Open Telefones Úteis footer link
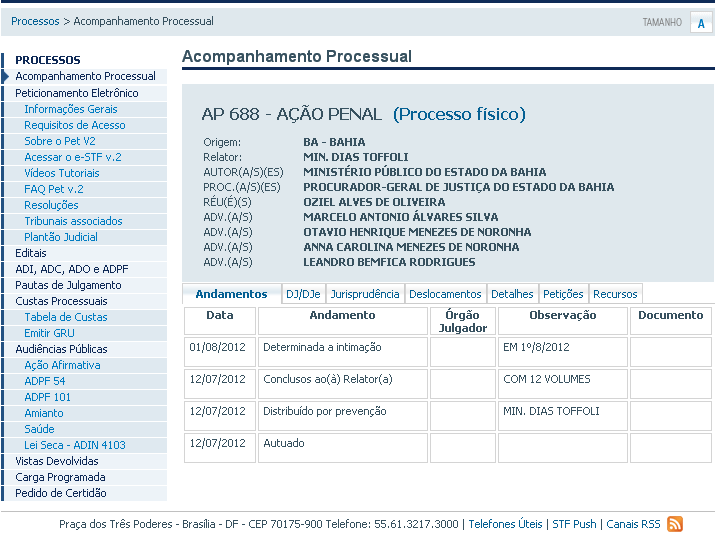Image resolution: width=715 pixels, height=535 pixels. pyautogui.click(x=505, y=524)
